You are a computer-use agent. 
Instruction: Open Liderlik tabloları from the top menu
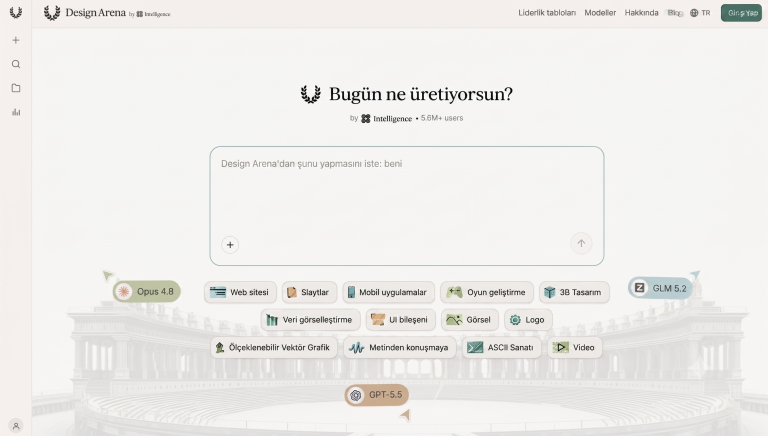coord(547,13)
